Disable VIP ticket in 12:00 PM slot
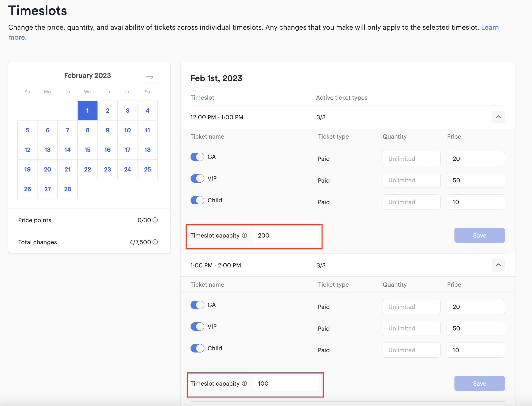Viewport: 532px width, 406px height. (x=197, y=179)
